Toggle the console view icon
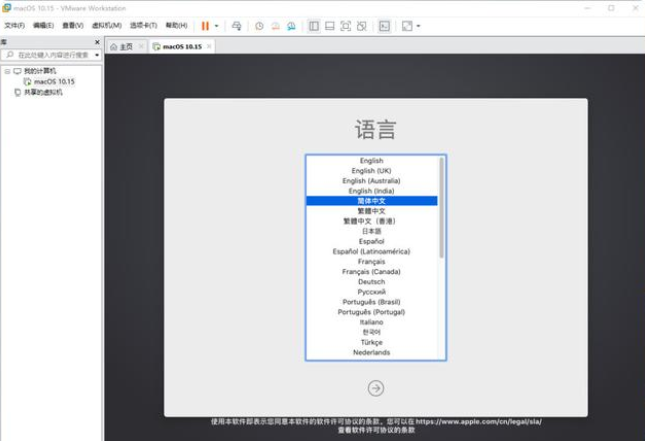 (x=384, y=26)
